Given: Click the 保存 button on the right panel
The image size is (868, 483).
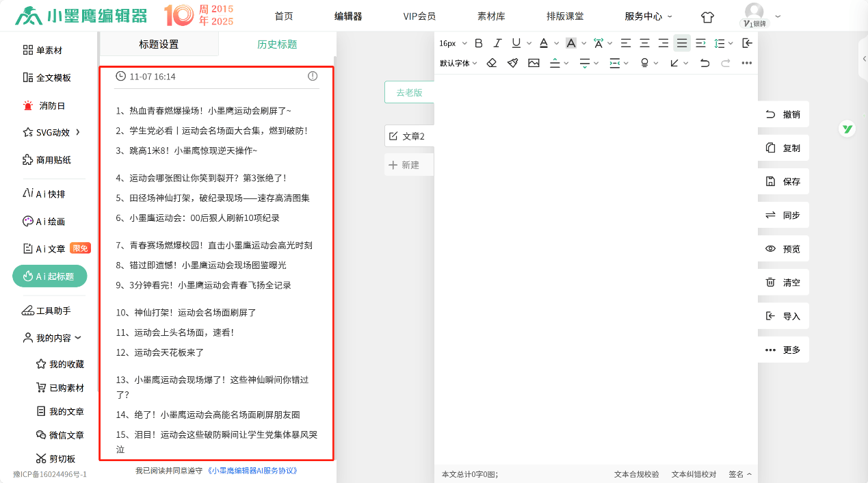Looking at the screenshot, I should pos(782,182).
